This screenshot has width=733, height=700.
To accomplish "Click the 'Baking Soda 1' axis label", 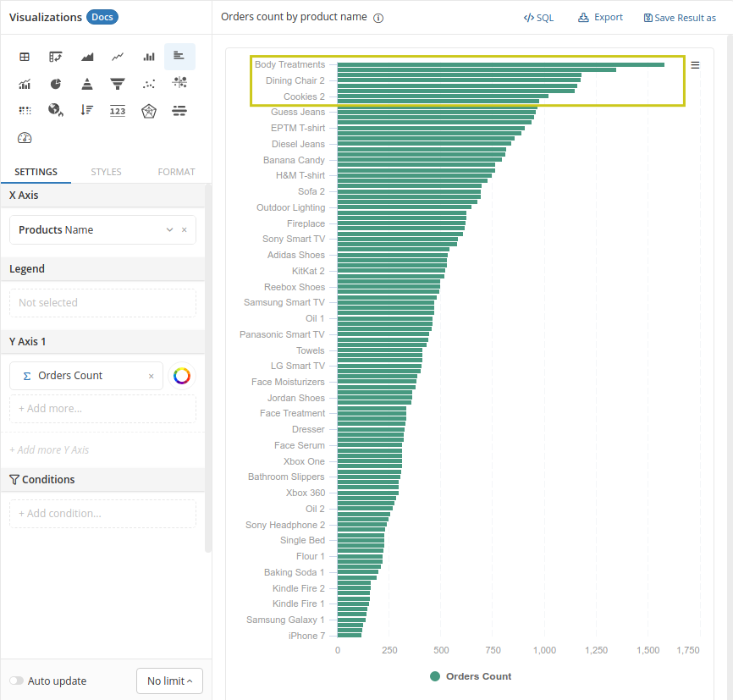I will tap(295, 572).
